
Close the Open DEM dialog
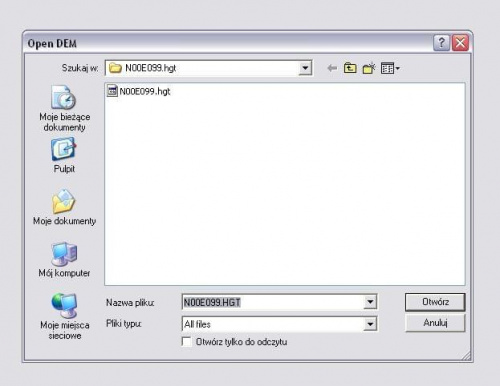click(460, 43)
